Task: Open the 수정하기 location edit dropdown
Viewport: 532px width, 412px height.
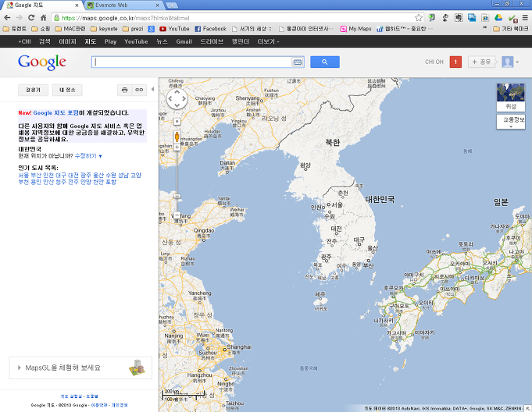Action: 88,156
